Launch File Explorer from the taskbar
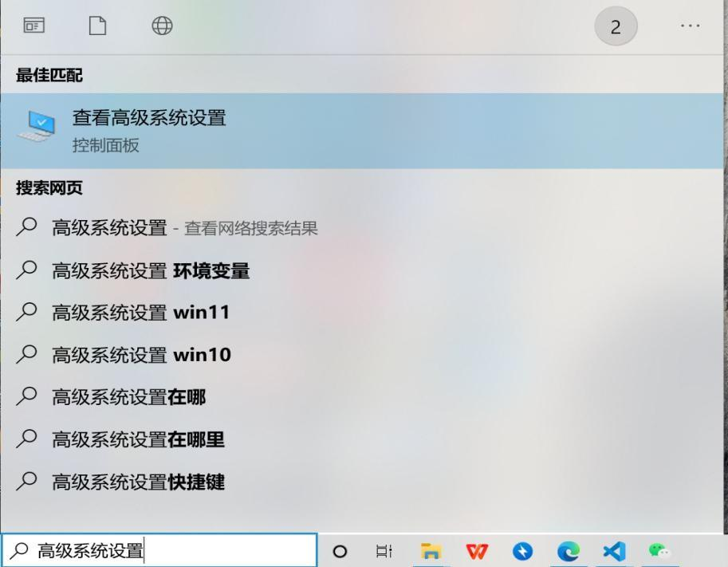 point(431,551)
